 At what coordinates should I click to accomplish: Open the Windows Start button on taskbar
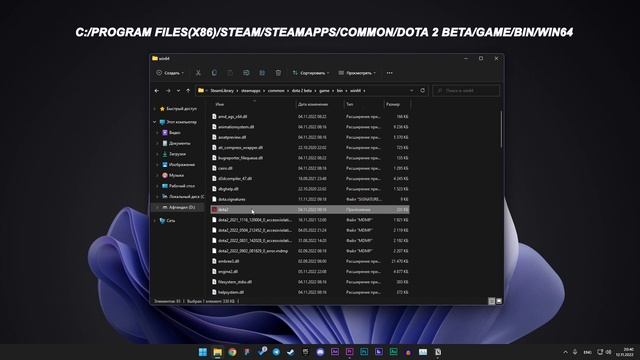point(202,352)
